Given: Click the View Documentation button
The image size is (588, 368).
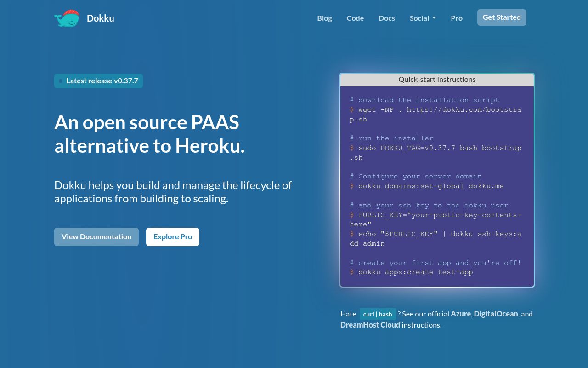Looking at the screenshot, I should pos(96,237).
